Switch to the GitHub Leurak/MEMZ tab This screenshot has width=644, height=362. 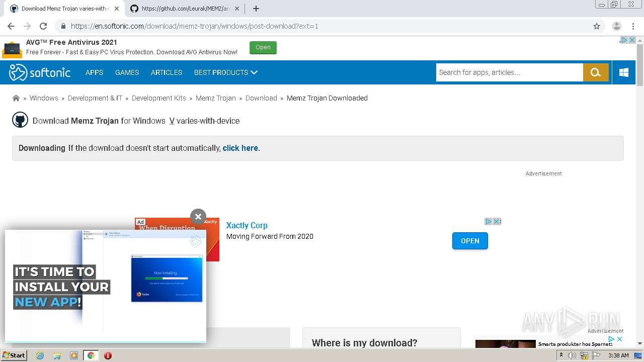(x=185, y=9)
